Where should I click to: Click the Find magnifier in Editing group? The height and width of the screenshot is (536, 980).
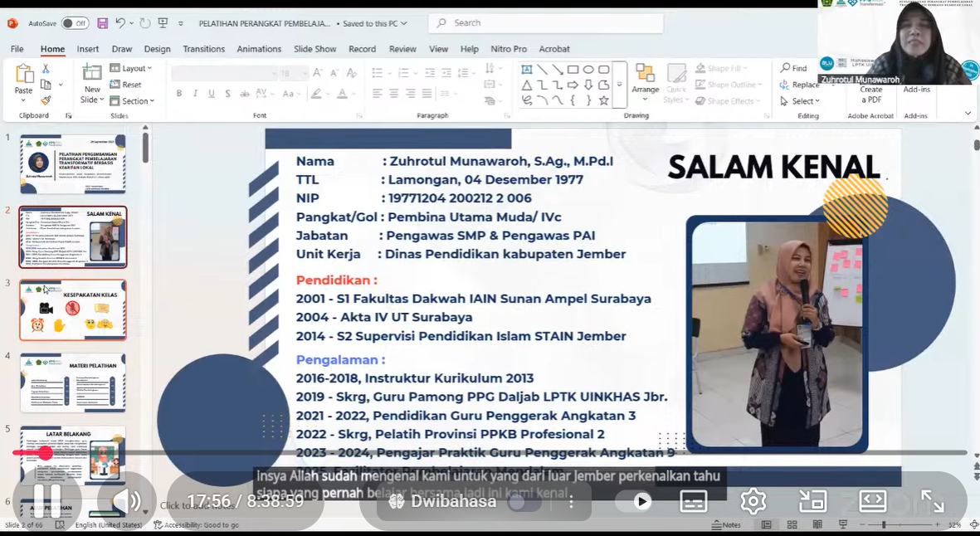(793, 68)
